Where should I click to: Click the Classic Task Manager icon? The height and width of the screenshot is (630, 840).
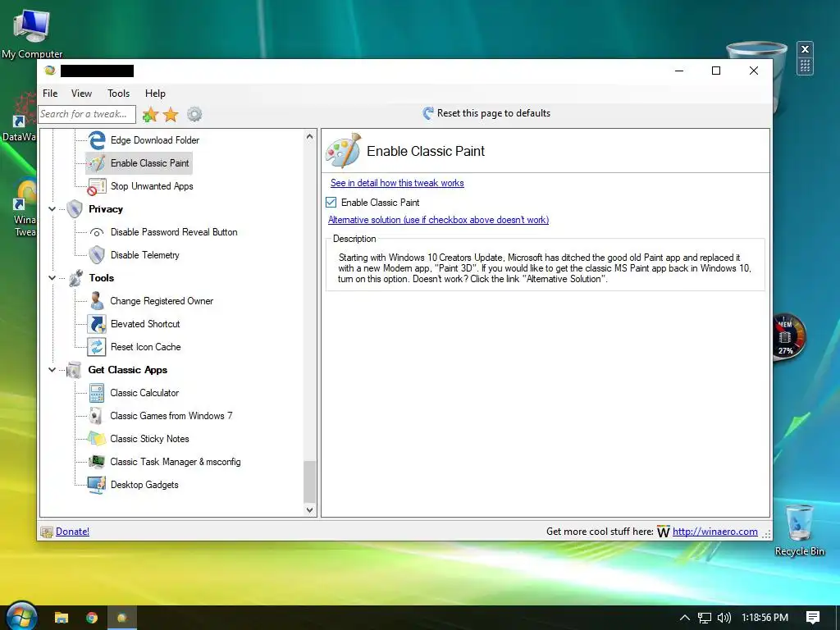point(97,462)
